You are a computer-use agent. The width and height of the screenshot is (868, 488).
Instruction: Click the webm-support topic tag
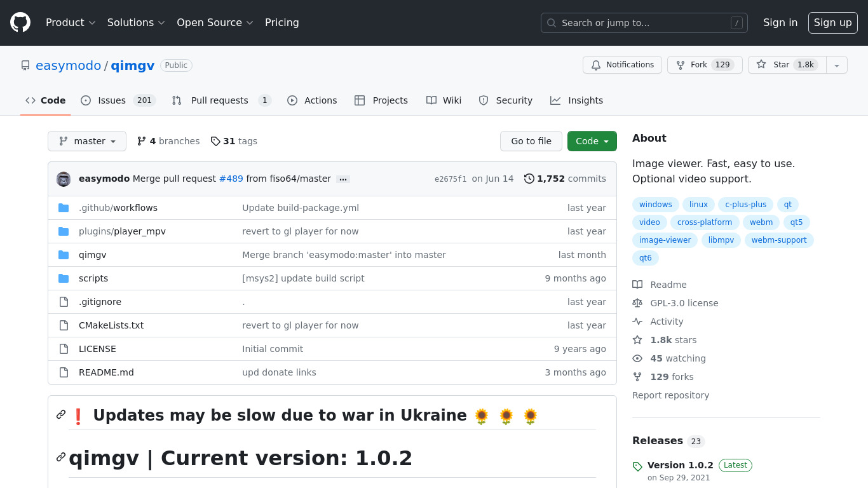click(779, 240)
